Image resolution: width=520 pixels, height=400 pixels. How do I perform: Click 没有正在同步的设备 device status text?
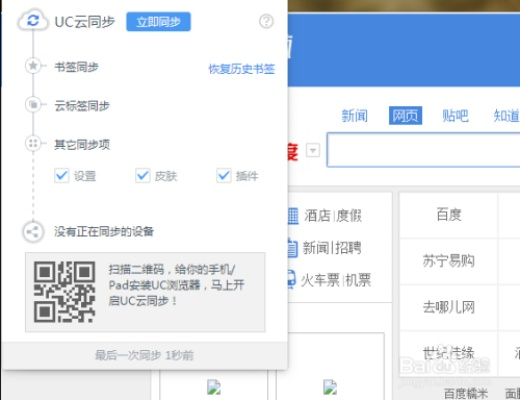pos(104,231)
